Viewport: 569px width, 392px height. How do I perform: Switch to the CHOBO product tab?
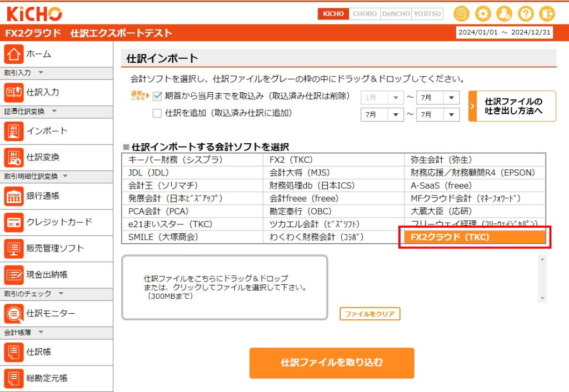[365, 14]
